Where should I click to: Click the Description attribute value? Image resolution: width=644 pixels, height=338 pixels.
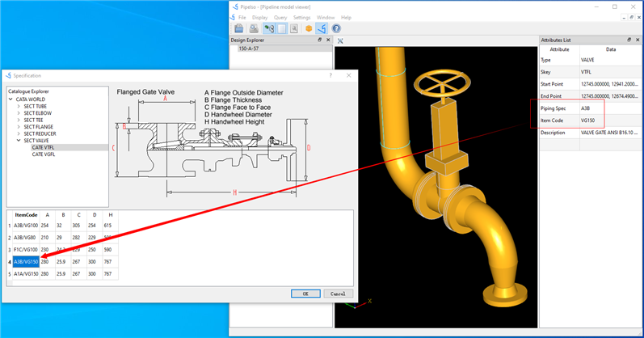click(611, 133)
